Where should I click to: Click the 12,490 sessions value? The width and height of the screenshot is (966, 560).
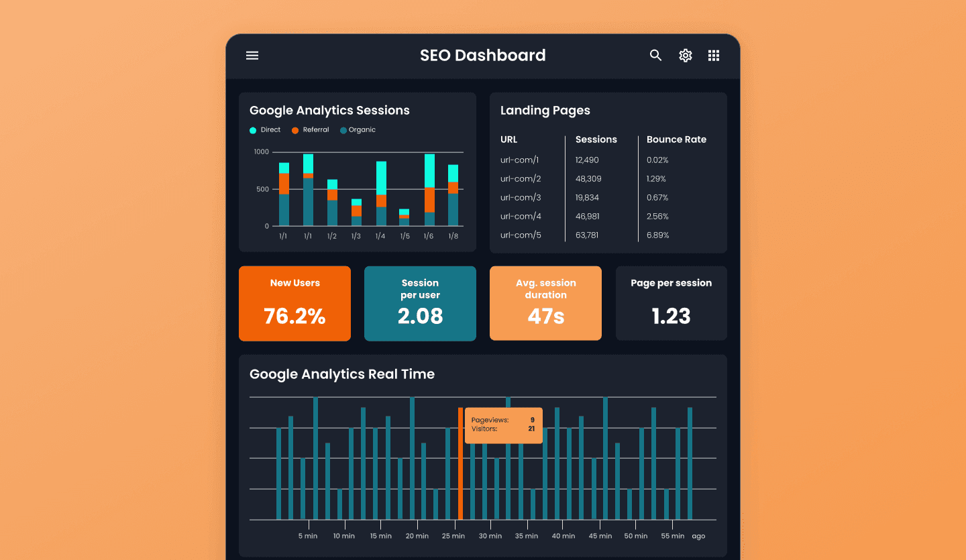tap(587, 160)
